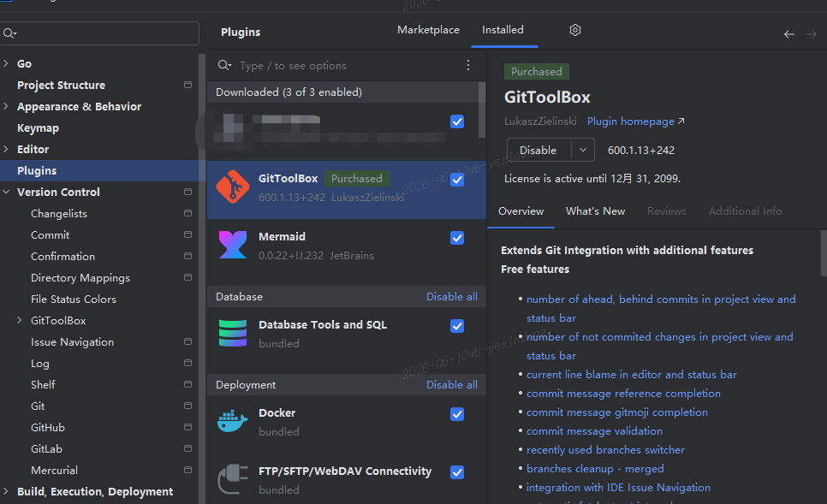Toggle the Mermaid plugin checkbox
Screen dimensions: 827x504
[457, 238]
